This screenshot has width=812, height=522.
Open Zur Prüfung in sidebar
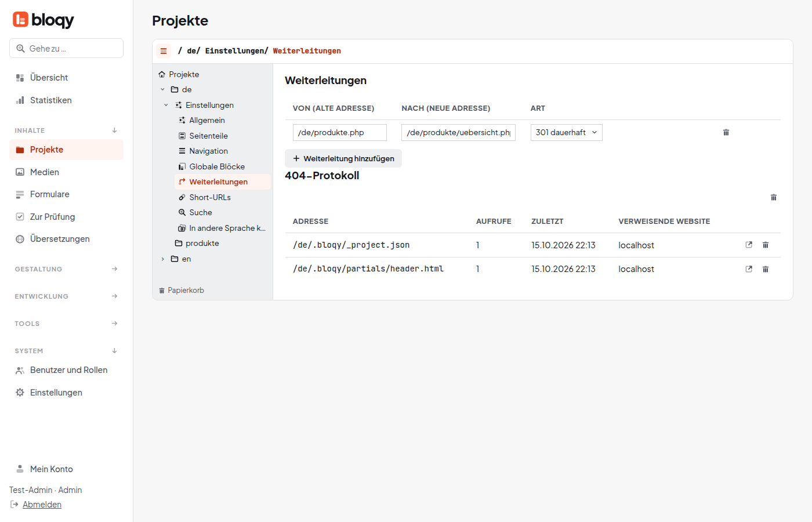(66, 217)
